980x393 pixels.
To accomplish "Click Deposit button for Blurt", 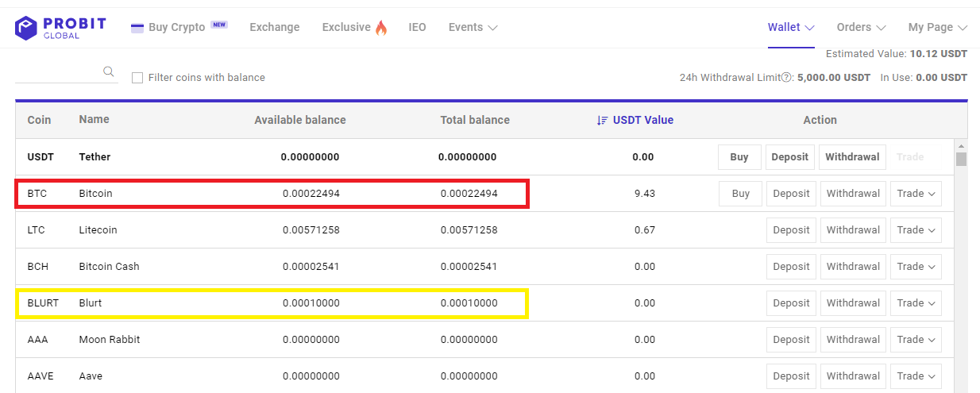I will 791,303.
